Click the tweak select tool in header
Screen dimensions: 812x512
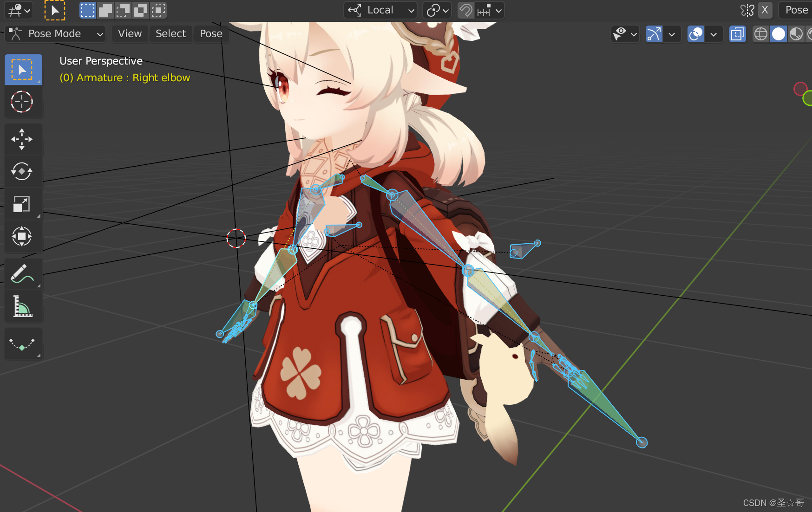point(55,10)
